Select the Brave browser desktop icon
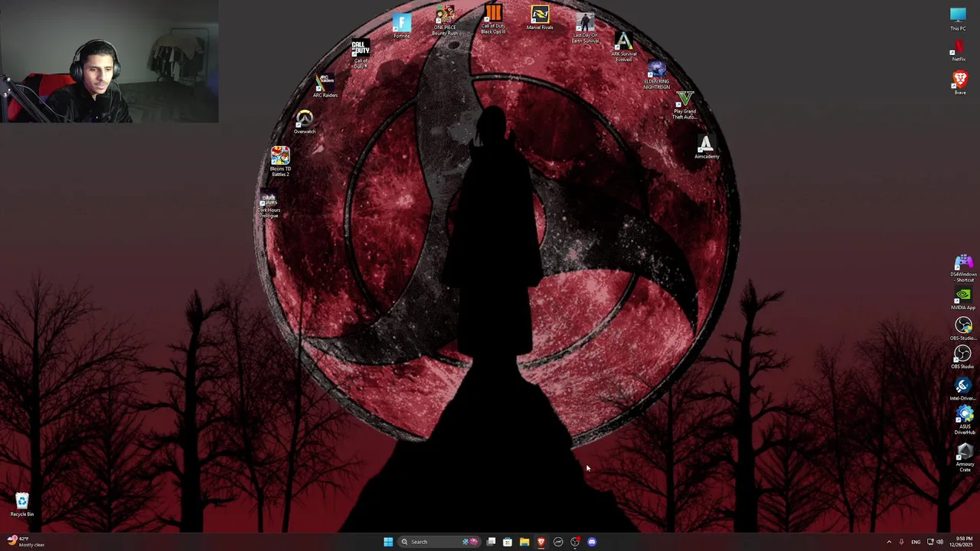 click(960, 83)
